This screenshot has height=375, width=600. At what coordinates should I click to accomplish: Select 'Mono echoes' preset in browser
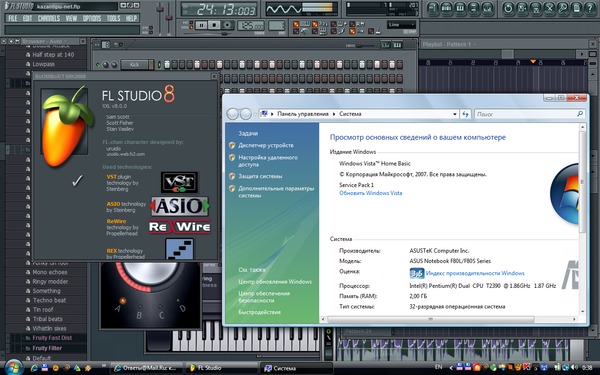pyautogui.click(x=49, y=272)
